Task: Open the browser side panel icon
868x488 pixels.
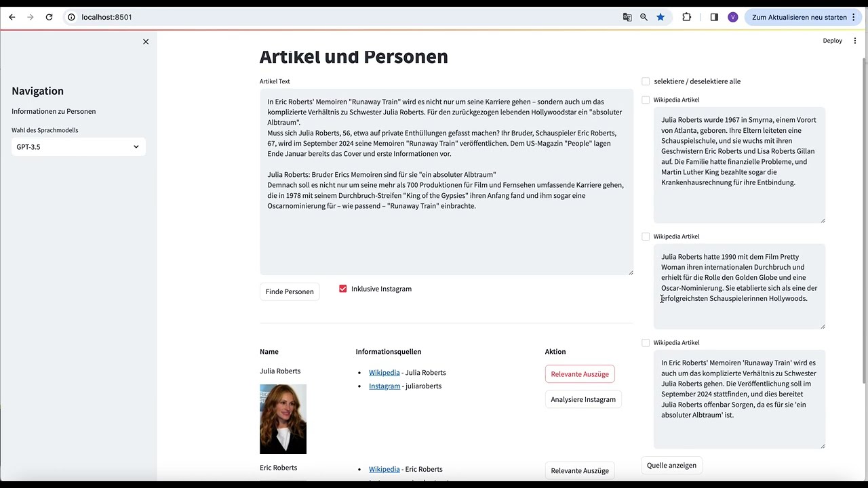Action: 714,17
